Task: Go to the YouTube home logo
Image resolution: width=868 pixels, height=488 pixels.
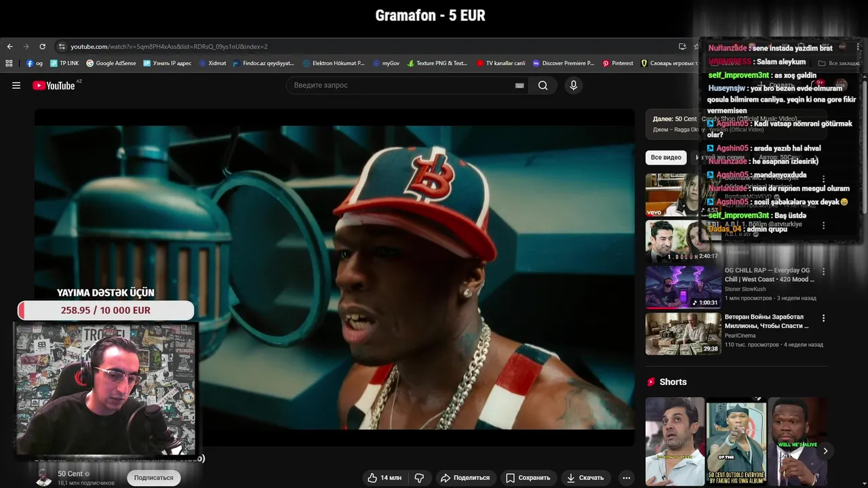Action: [x=54, y=85]
